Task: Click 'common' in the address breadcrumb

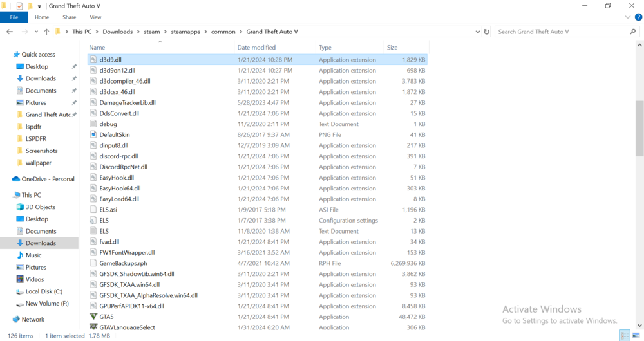Action: pos(223,32)
